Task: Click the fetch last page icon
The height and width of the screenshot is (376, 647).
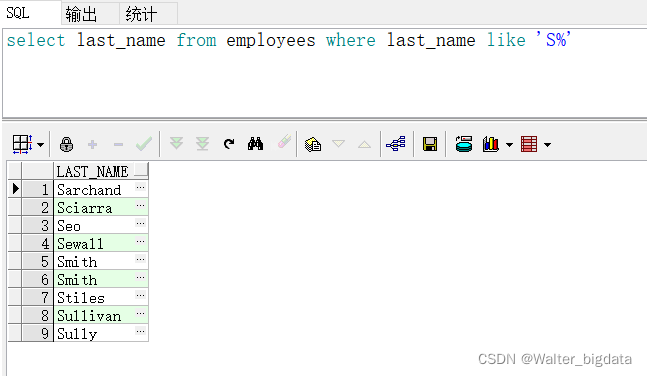Action: coord(202,144)
